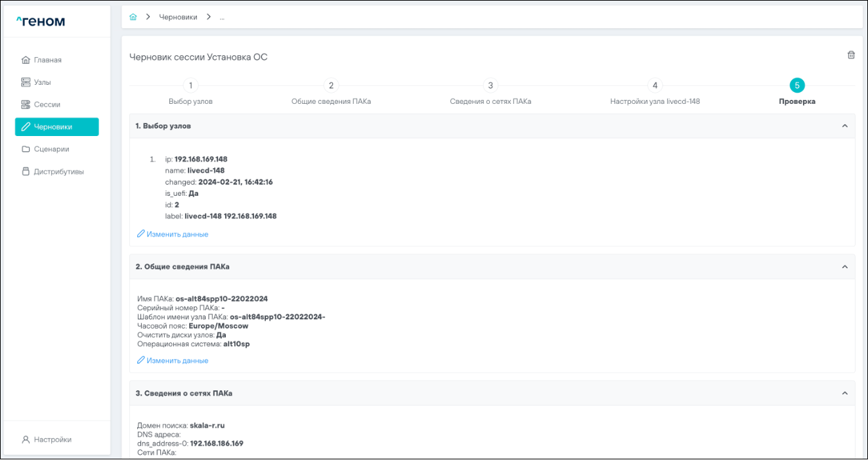Go to step 1 Выбор узлов

pyautogui.click(x=190, y=85)
